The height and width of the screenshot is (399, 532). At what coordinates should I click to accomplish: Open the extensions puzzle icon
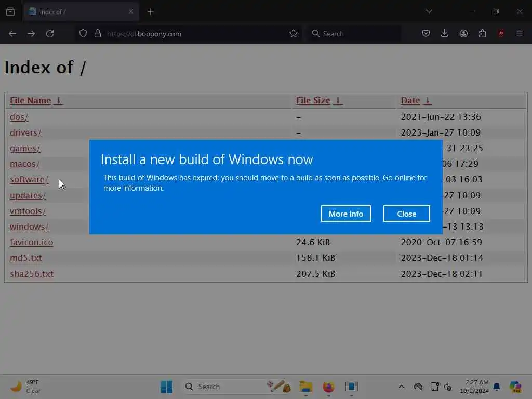click(482, 33)
